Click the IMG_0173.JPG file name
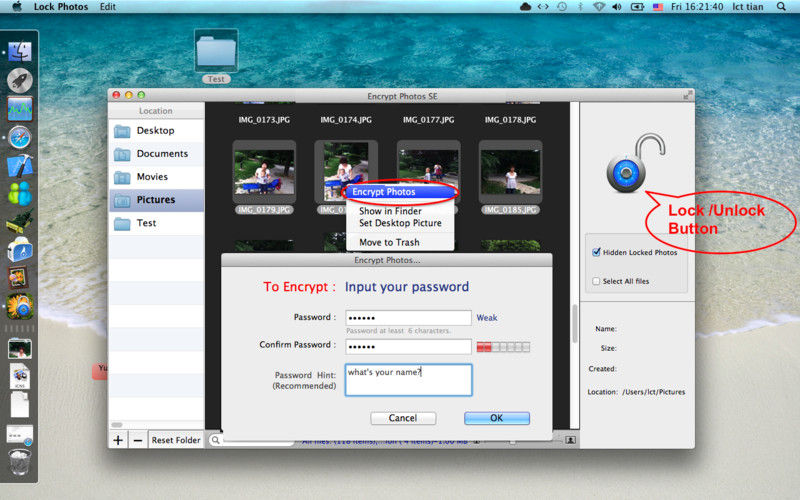 pos(264,120)
